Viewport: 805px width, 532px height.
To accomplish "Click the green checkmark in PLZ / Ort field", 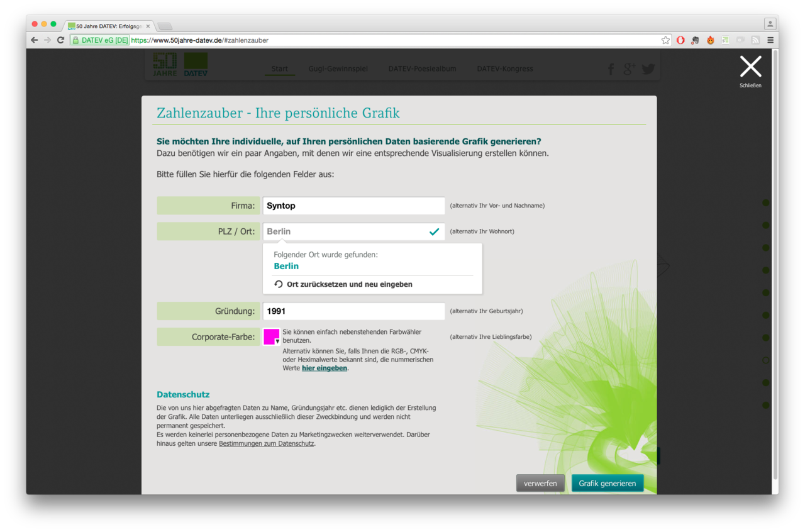I will [x=434, y=231].
